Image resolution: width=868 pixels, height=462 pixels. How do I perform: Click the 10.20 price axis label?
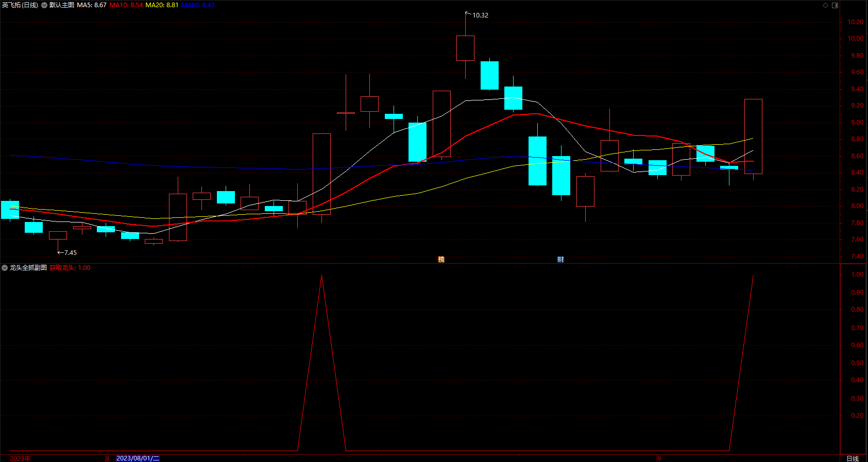coord(856,22)
